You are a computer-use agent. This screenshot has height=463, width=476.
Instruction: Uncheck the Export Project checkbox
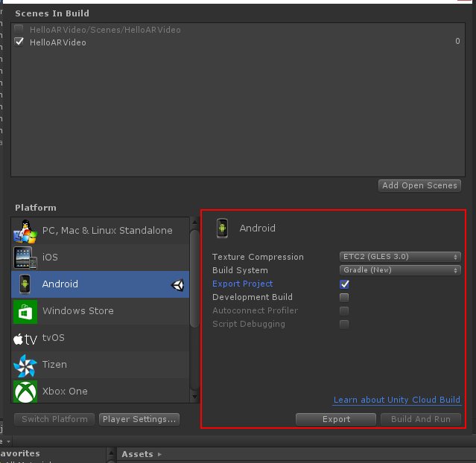[344, 284]
